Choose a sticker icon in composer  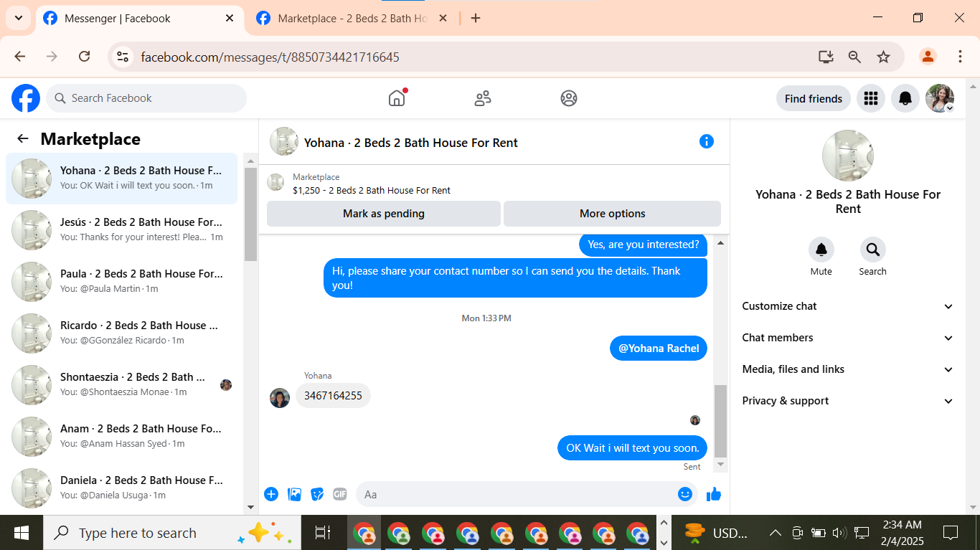[317, 494]
